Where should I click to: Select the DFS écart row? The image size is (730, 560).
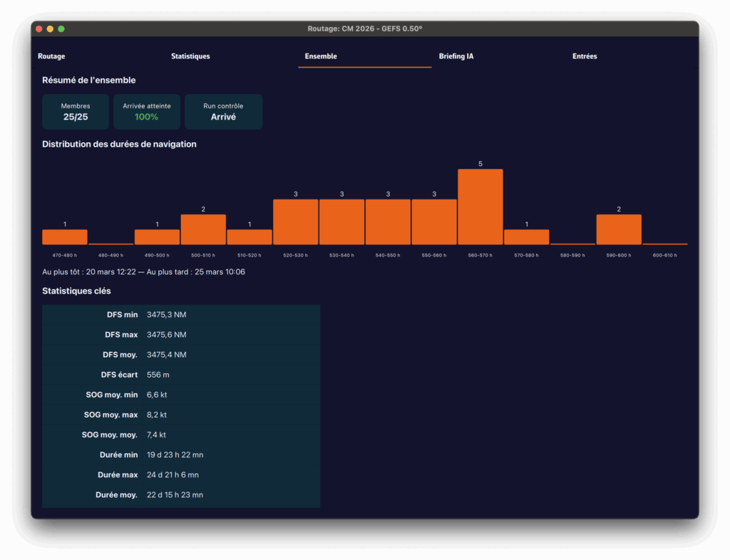181,375
